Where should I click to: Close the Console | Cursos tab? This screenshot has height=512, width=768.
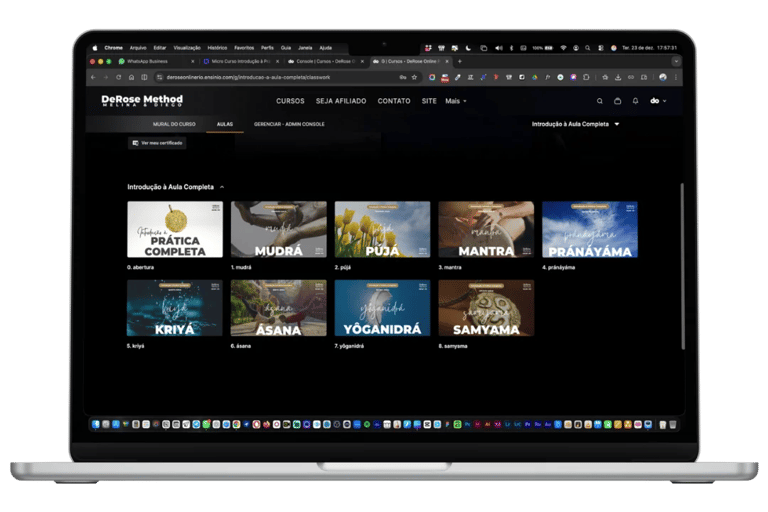362,61
